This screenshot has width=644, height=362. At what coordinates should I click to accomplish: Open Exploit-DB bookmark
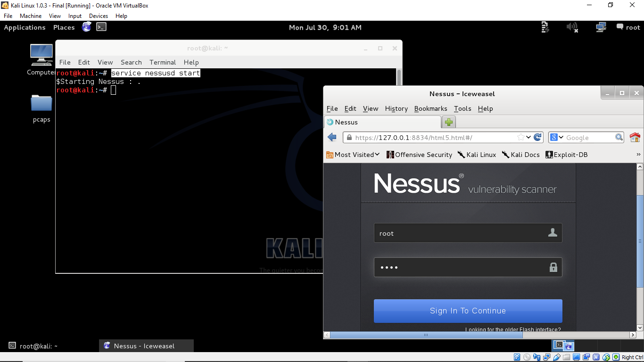click(x=566, y=155)
